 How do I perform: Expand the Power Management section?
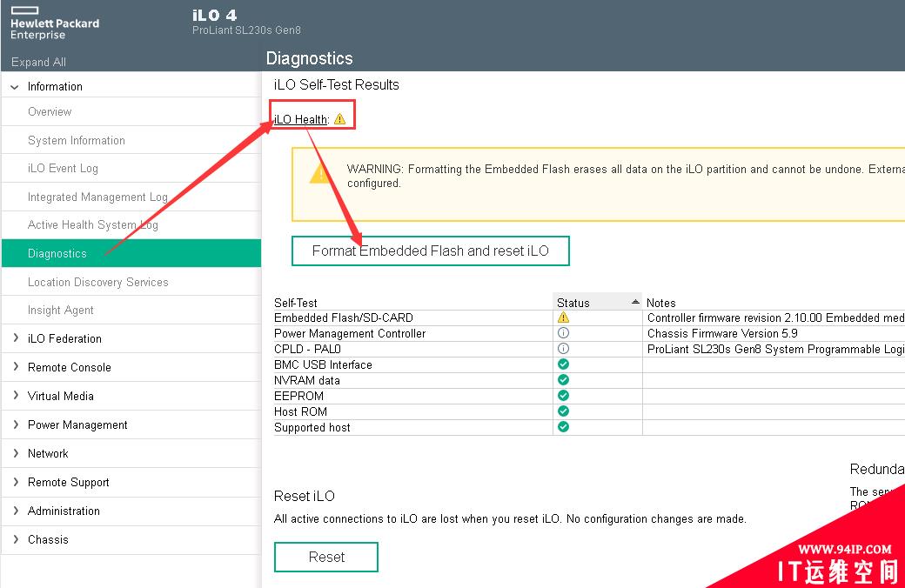(x=16, y=424)
